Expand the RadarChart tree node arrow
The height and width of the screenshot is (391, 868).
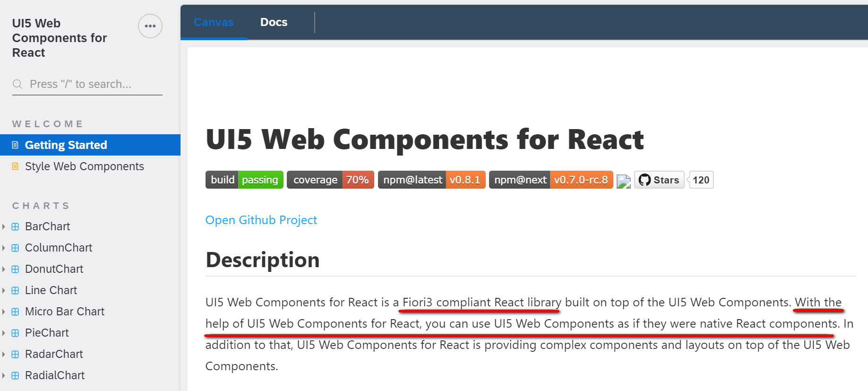4,354
